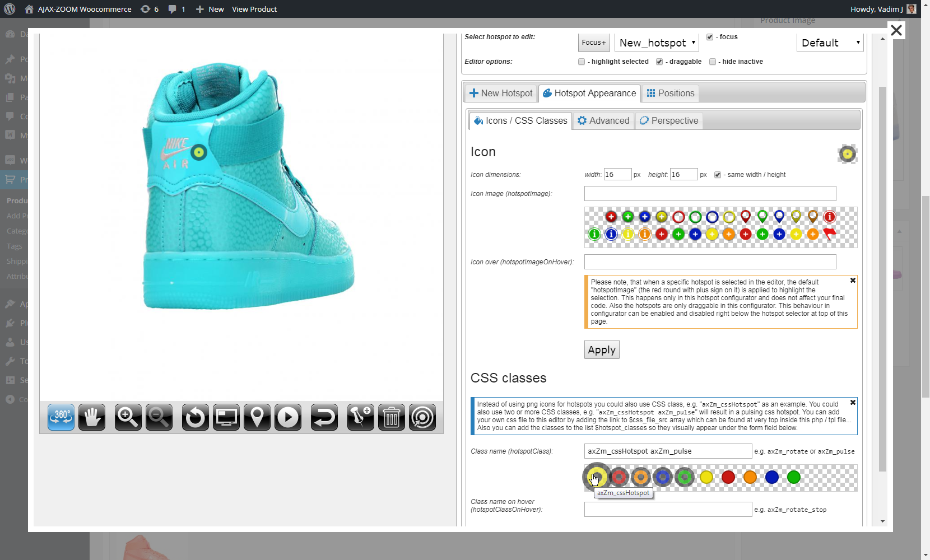The image size is (930, 560).
Task: Select the red map pin hotspot icon
Action: click(x=746, y=217)
